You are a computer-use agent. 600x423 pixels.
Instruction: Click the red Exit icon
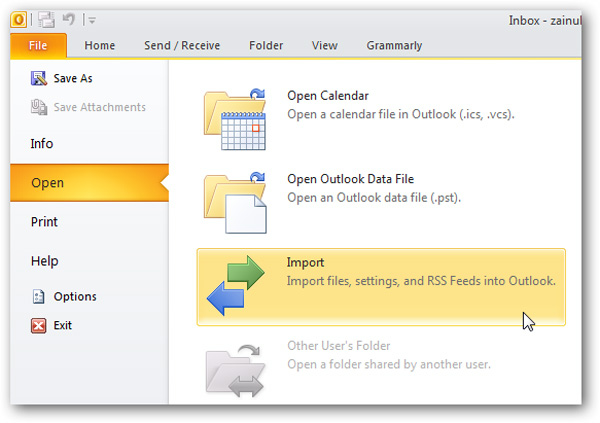tap(39, 326)
